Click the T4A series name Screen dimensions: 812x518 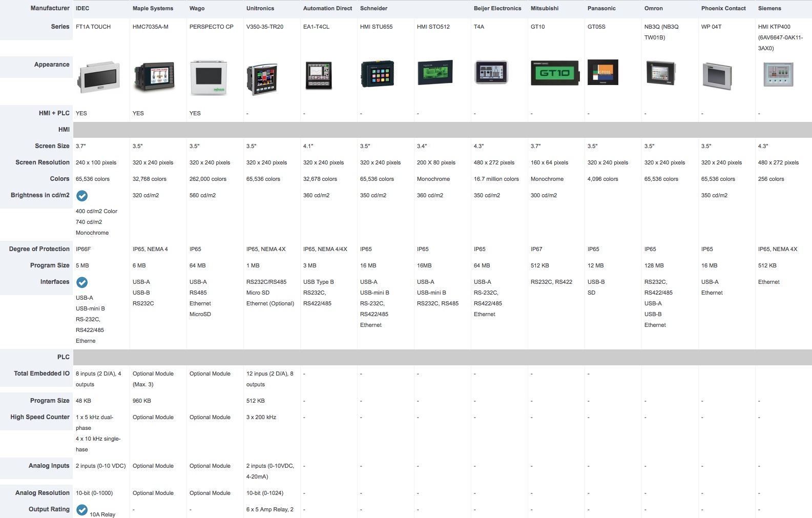coord(479,27)
